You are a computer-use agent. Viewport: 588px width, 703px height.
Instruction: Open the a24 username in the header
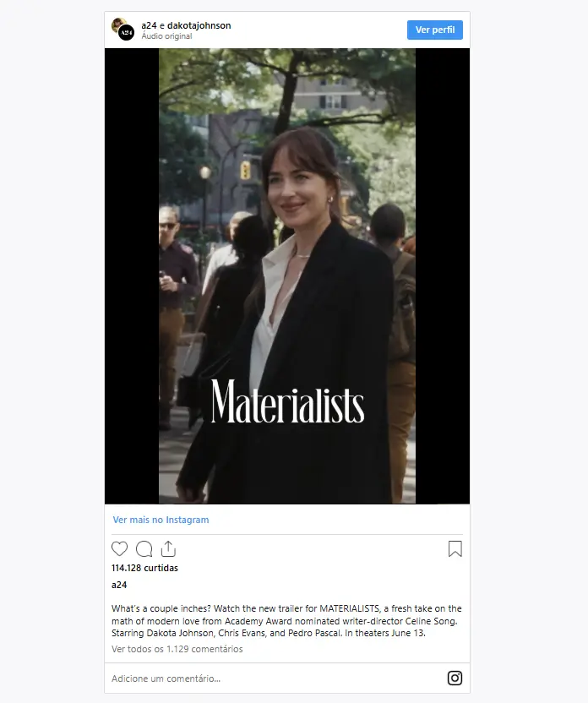[149, 25]
